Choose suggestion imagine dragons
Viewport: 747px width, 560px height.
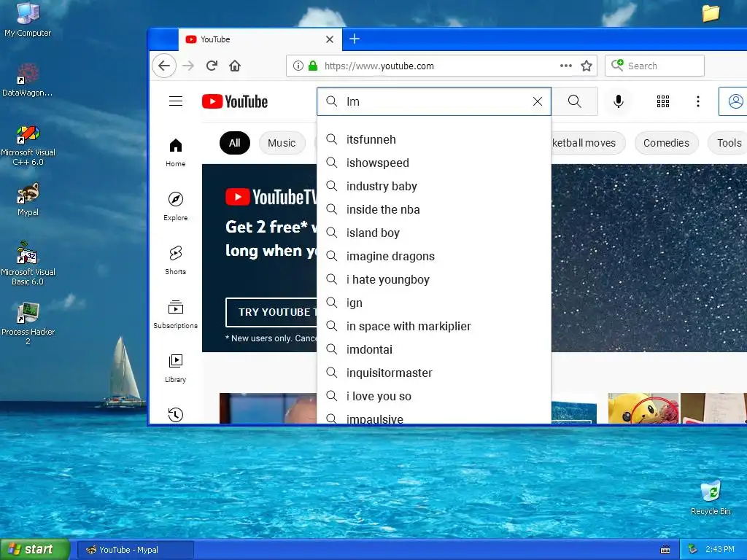coord(434,256)
